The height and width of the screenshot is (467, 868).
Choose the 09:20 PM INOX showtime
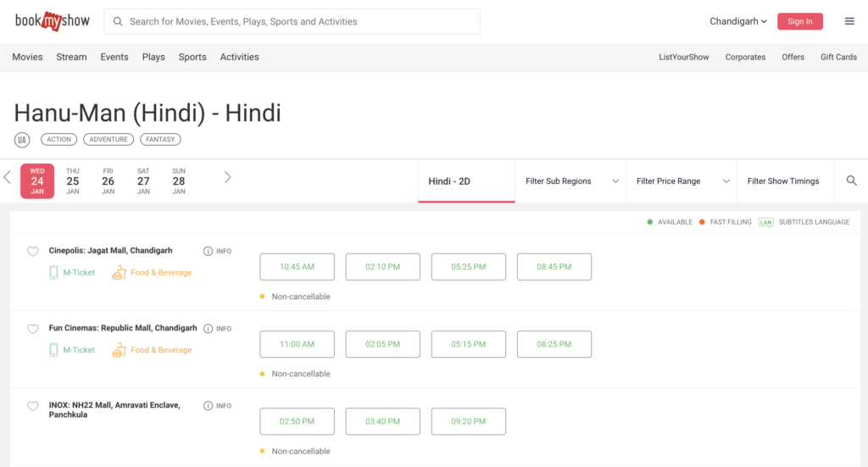[x=468, y=421]
